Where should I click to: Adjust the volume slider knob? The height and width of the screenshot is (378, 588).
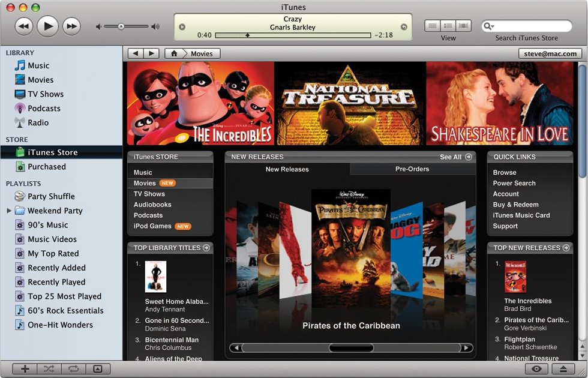pyautogui.click(x=121, y=26)
